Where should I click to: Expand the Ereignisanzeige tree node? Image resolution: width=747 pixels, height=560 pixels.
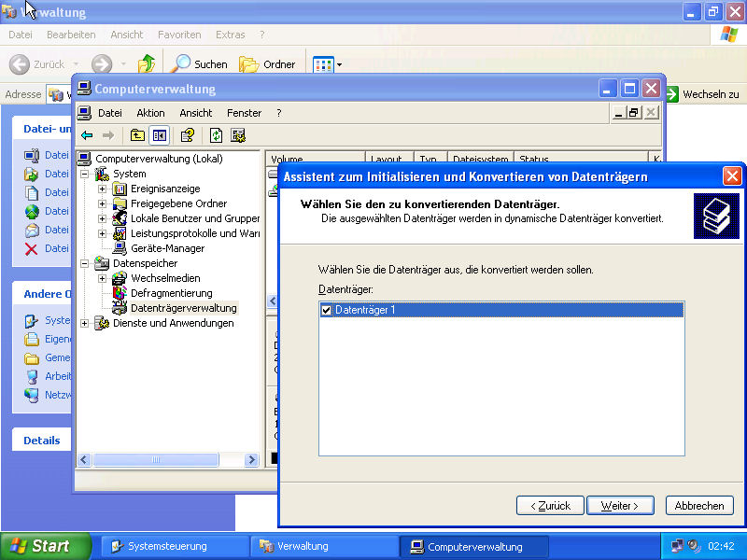103,189
